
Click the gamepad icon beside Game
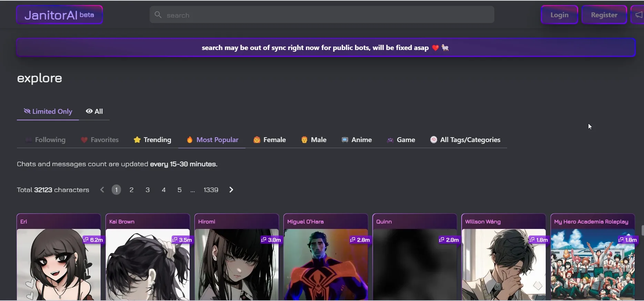click(x=390, y=140)
